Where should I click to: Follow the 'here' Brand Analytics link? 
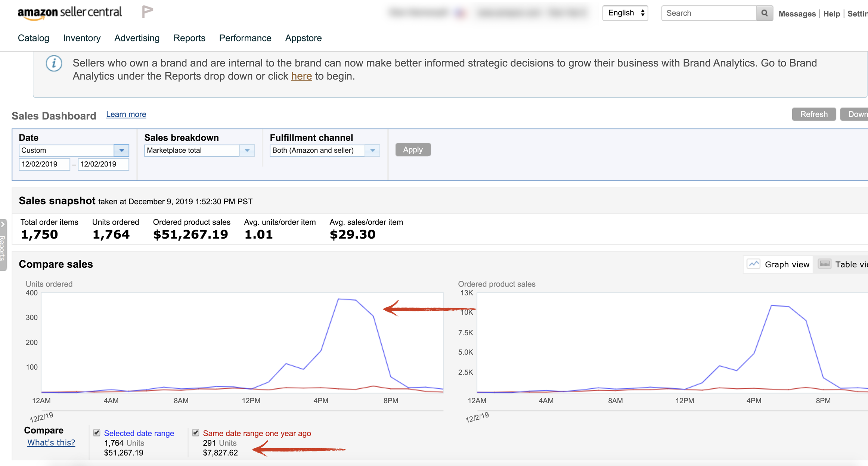point(301,76)
